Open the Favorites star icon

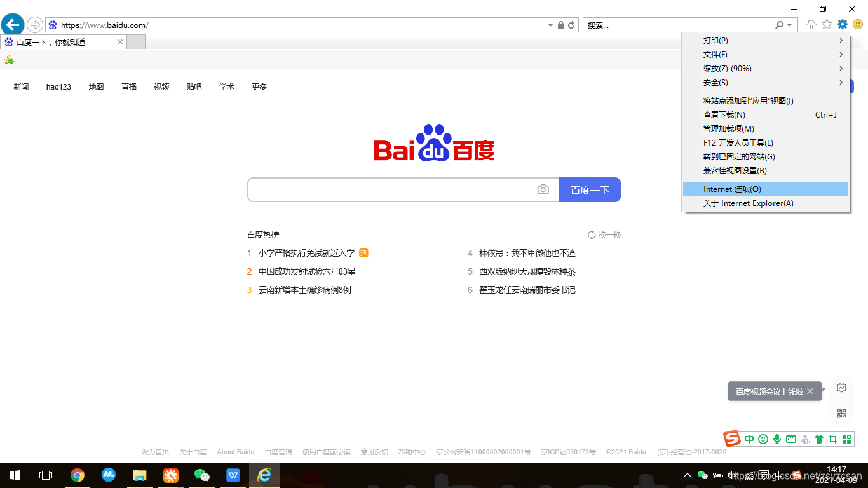click(x=827, y=25)
